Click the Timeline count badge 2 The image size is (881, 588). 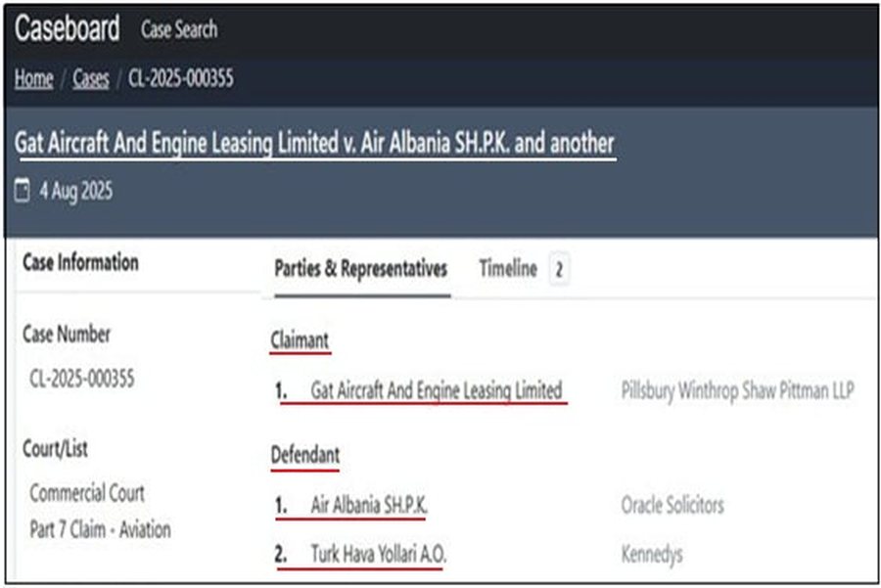pos(558,270)
